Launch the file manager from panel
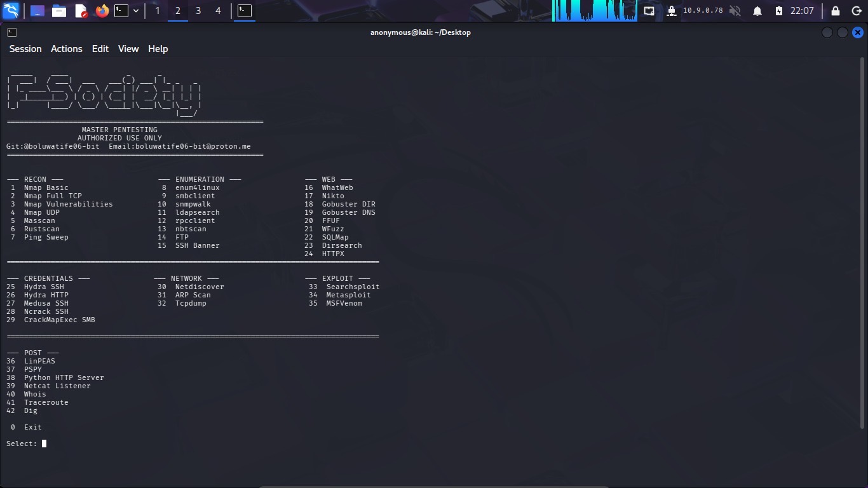Image resolution: width=868 pixels, height=488 pixels. point(59,11)
